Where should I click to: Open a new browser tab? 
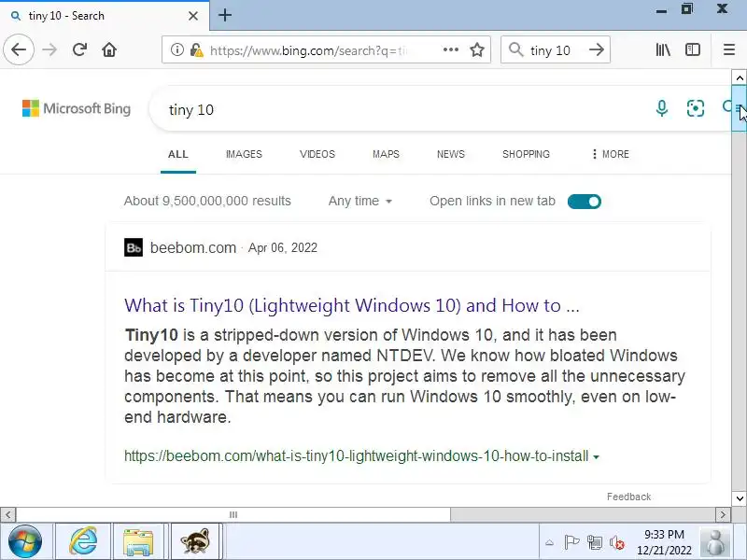tap(225, 15)
